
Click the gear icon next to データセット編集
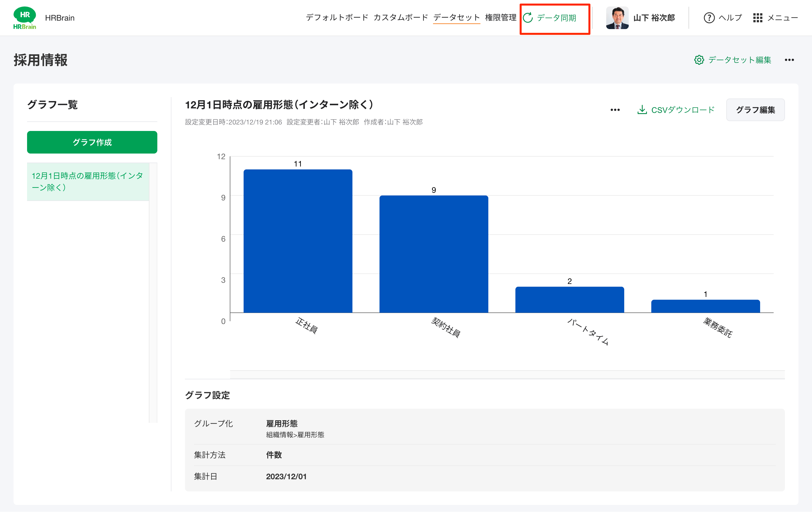(700, 60)
